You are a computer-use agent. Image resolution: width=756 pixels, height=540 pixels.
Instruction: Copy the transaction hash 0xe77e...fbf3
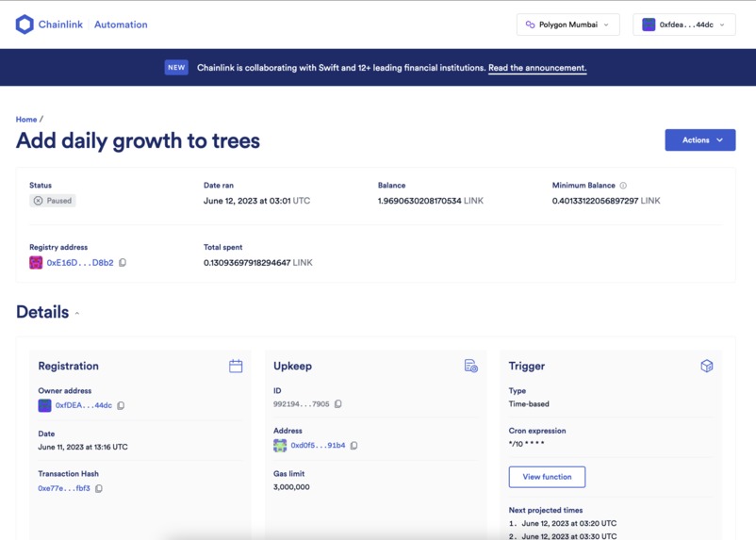tap(99, 488)
